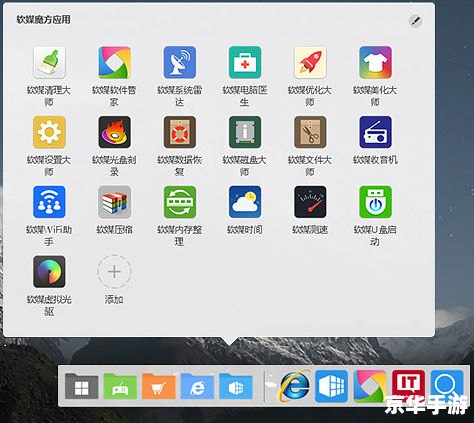Image resolution: width=474 pixels, height=423 pixels.
Task: Open 软媒电脑医生 first aid icon
Action: [x=245, y=63]
